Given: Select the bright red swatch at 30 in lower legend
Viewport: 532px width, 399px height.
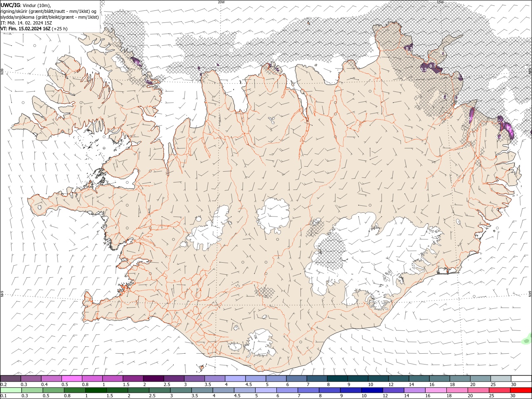Looking at the screenshot, I should (x=521, y=390).
